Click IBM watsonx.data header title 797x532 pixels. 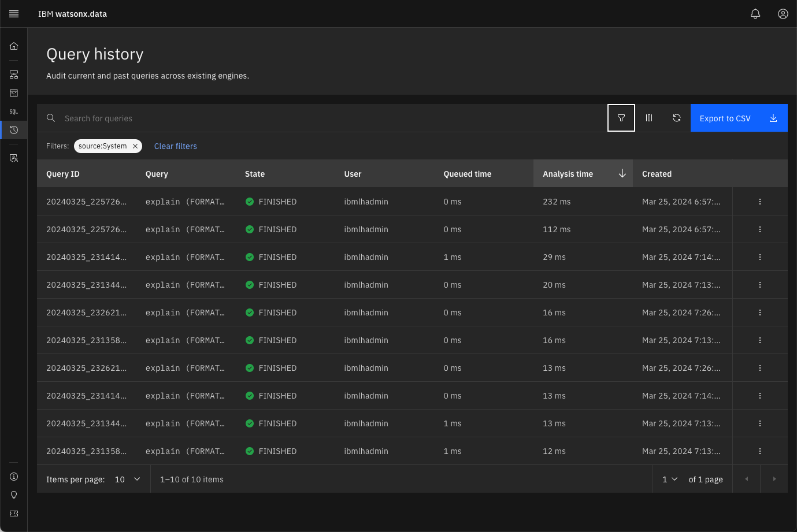click(x=72, y=14)
